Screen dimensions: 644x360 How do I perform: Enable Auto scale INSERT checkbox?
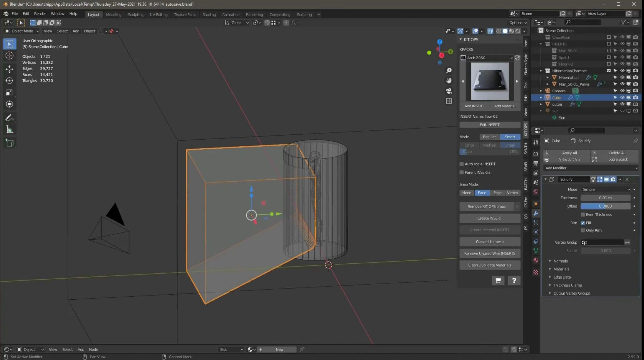pyautogui.click(x=462, y=164)
